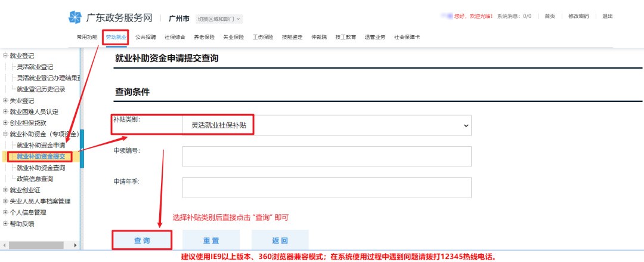Screen dimensions: 644x262
Task: Open 就业补助资金查询 in the tree
Action: pos(41,168)
